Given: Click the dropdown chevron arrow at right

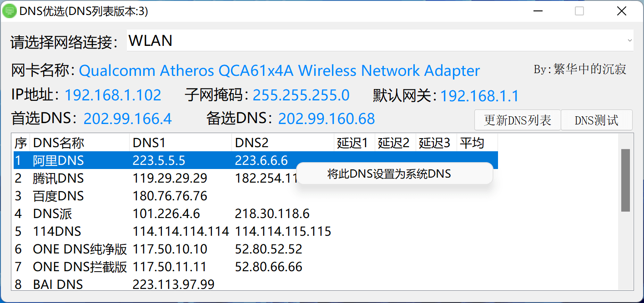Looking at the screenshot, I should 629,41.
